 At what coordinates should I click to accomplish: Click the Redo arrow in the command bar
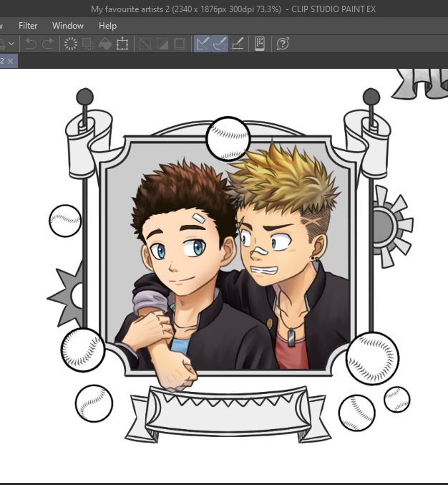pyautogui.click(x=48, y=44)
